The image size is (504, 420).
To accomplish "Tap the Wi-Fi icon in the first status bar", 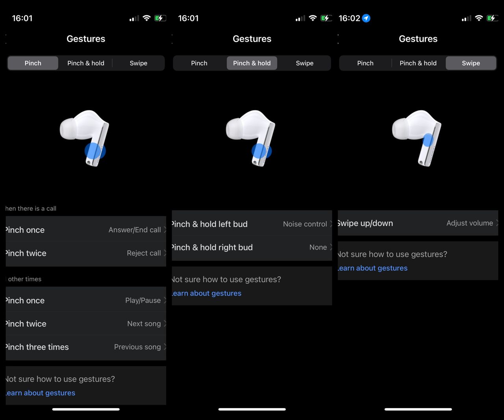I will tap(146, 18).
